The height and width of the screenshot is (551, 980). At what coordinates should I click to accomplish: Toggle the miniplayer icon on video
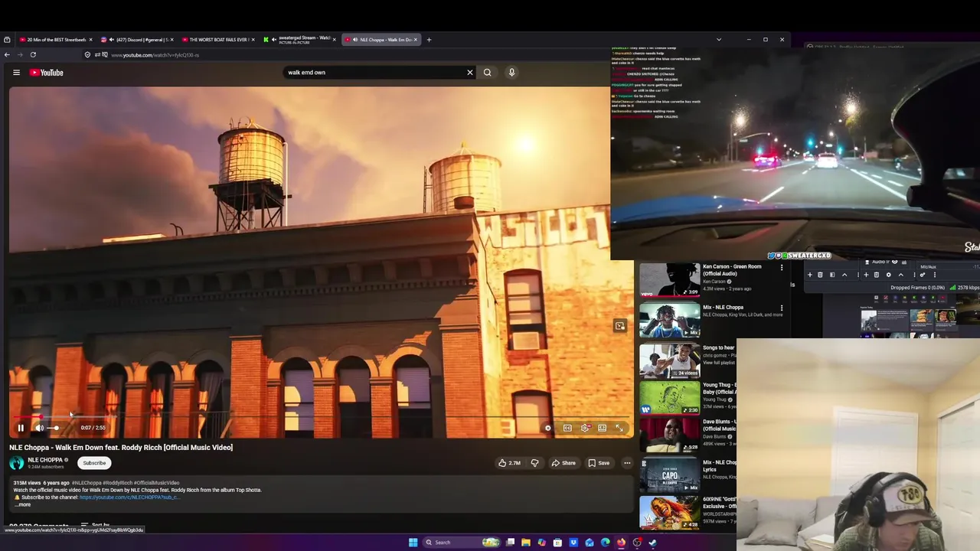pyautogui.click(x=619, y=326)
